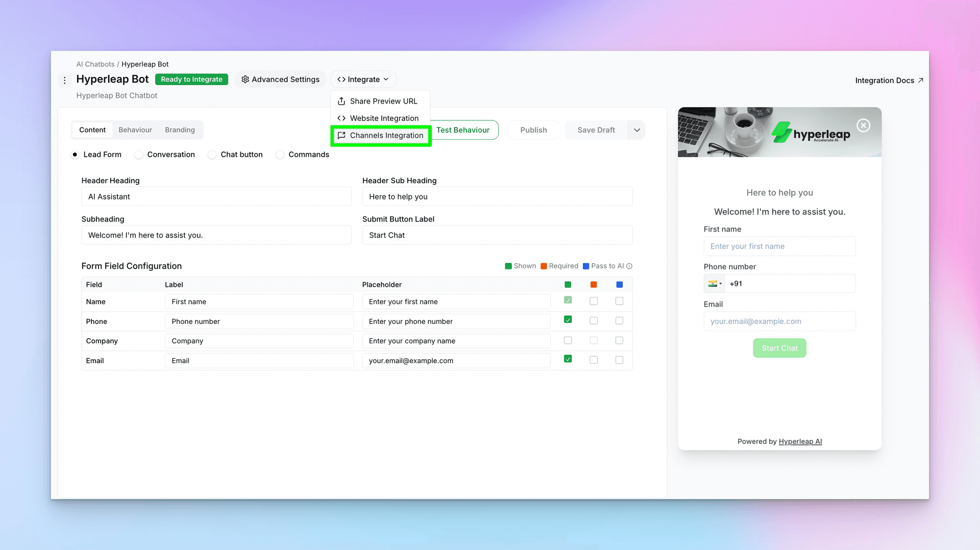Enable Required checkbox for Email field
Viewport: 980px width, 550px height.
coord(594,360)
